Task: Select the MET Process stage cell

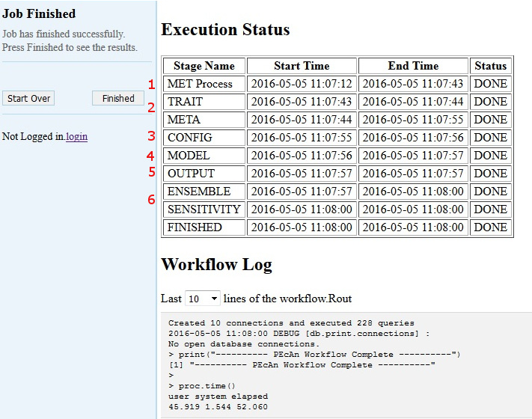Action: 204,84
